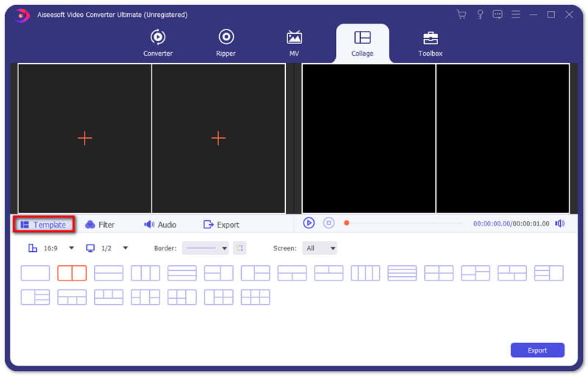Pick template with tall left, two stacked right
Viewport: 588px width, 376px height.
click(256, 273)
